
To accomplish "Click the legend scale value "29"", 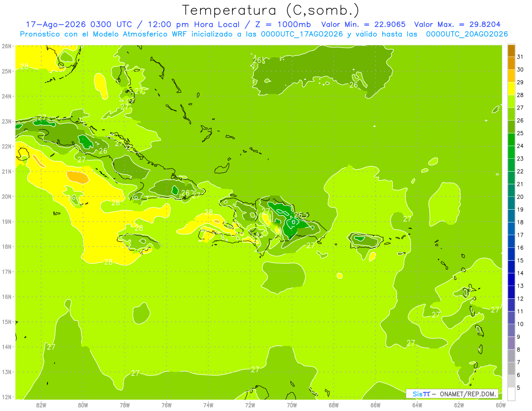I will (x=520, y=82).
